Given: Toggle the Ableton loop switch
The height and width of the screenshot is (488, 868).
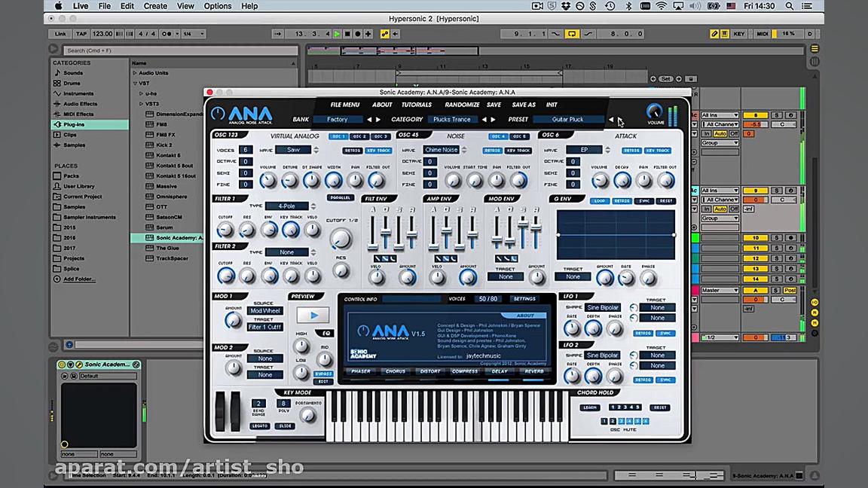Looking at the screenshot, I should [571, 34].
